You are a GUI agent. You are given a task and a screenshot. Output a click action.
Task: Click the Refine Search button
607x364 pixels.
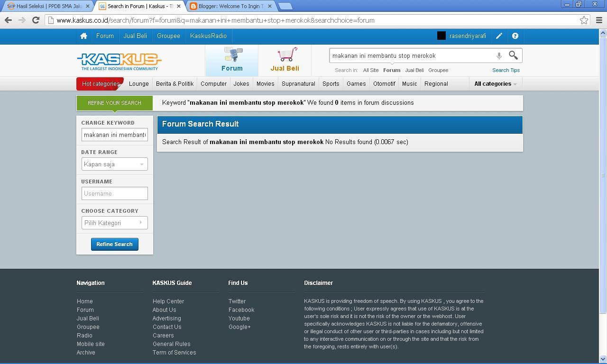pos(114,244)
